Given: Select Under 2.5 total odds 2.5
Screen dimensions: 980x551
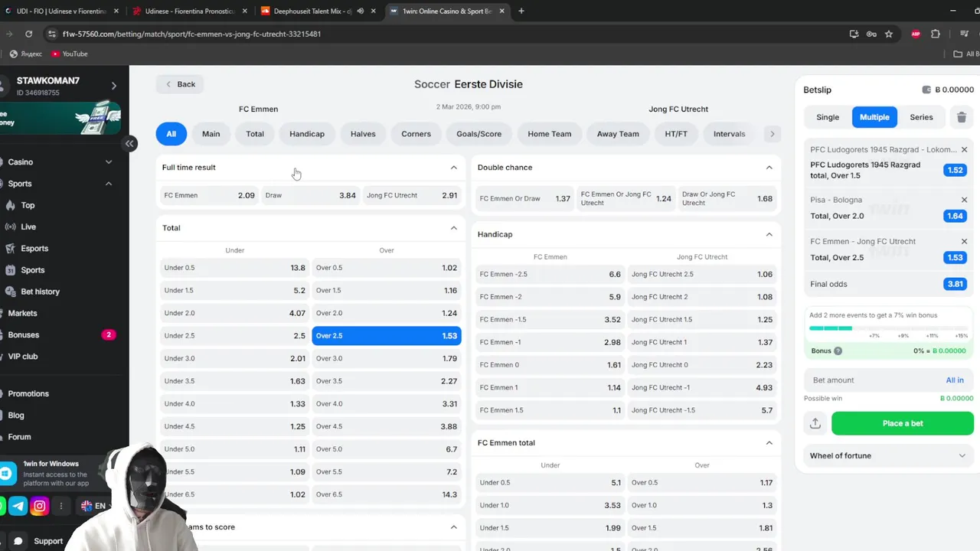Looking at the screenshot, I should click(234, 335).
